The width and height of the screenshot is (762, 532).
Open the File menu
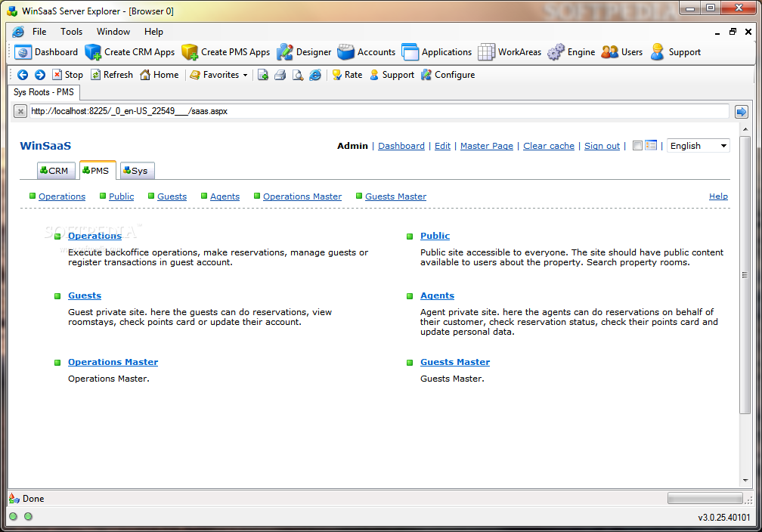[39, 32]
